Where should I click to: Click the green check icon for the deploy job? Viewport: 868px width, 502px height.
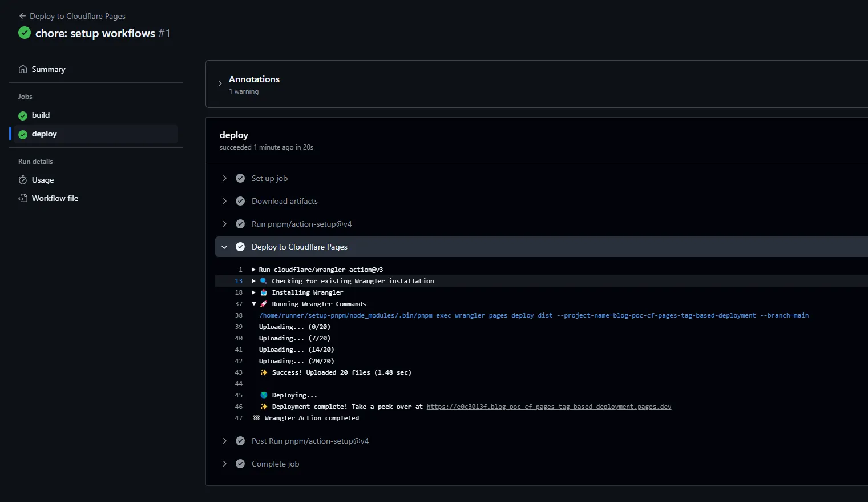pos(22,134)
